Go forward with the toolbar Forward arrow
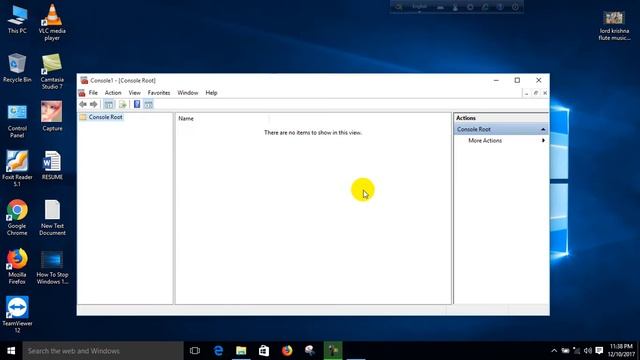Image resolution: width=640 pixels, height=360 pixels. click(93, 104)
